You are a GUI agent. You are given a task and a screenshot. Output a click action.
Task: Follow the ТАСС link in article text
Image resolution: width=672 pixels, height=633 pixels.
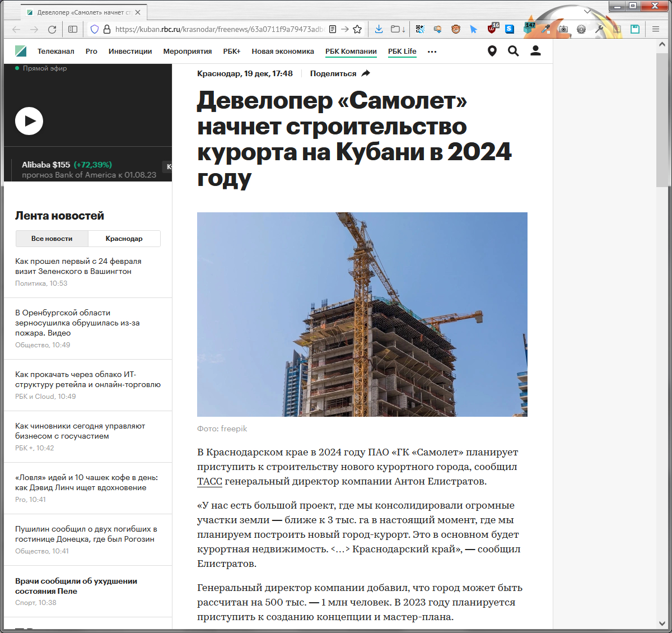click(209, 481)
